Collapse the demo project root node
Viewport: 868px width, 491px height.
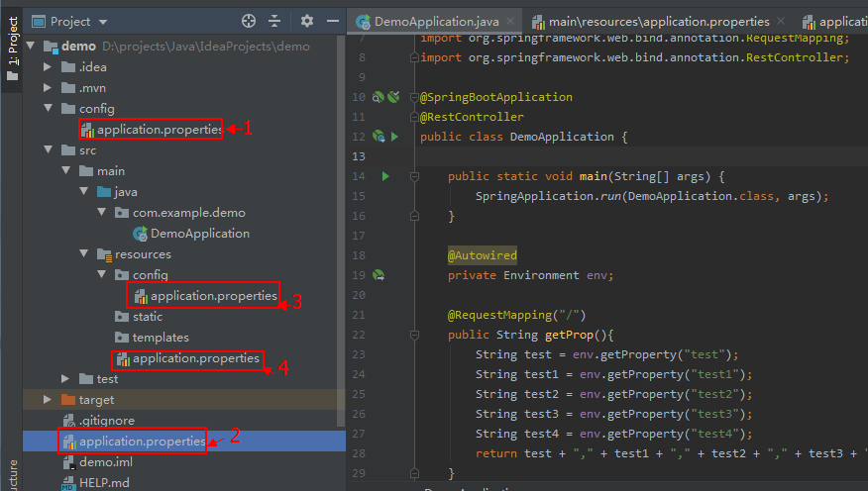(31, 46)
